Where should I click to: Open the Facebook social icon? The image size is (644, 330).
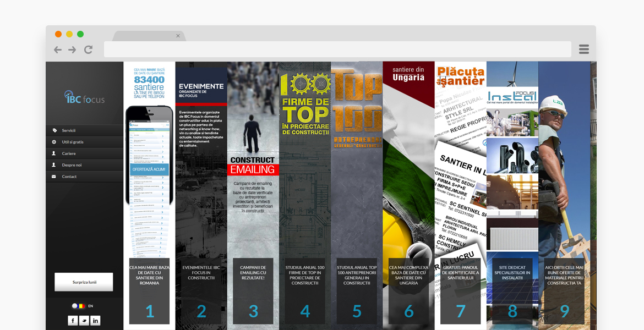(x=73, y=321)
